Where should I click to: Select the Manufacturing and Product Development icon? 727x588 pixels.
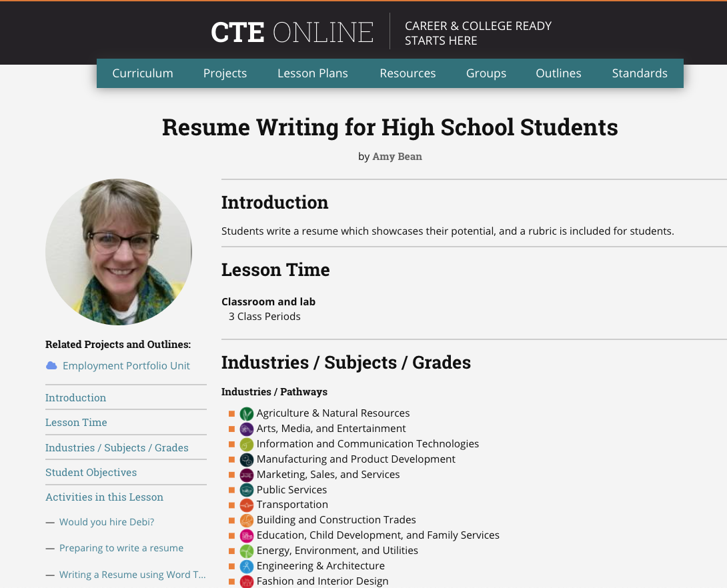coord(247,459)
